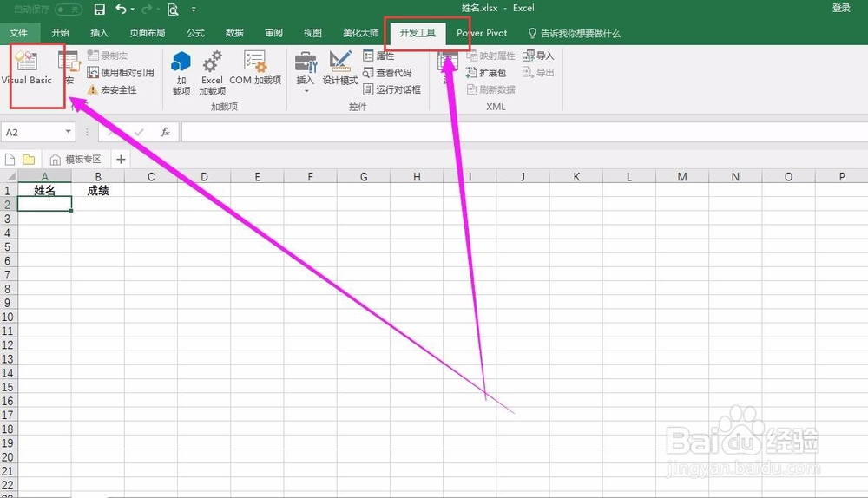Open Customize Quick Access Toolbar dropdown
The width and height of the screenshot is (868, 498).
[x=194, y=10]
